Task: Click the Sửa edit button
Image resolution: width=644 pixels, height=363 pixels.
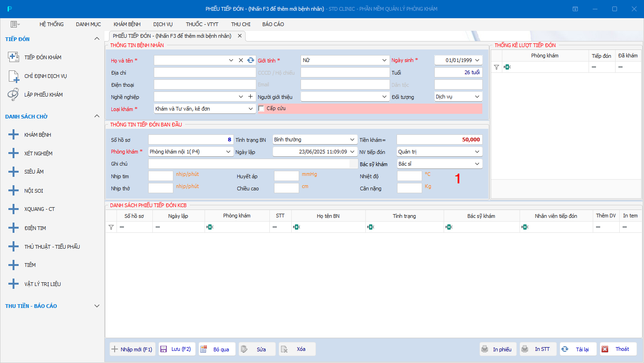Action: pos(257,349)
